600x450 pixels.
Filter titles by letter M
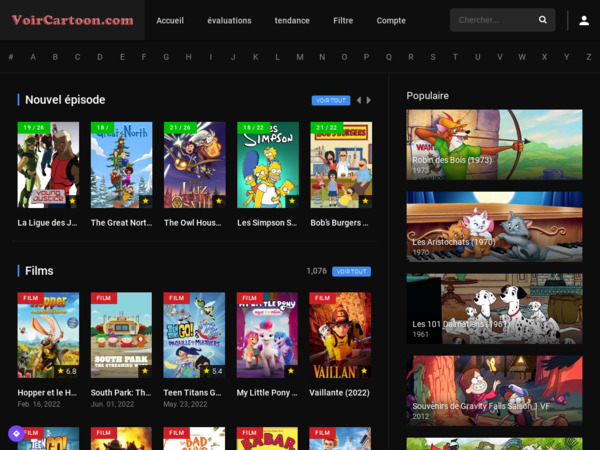(300, 57)
